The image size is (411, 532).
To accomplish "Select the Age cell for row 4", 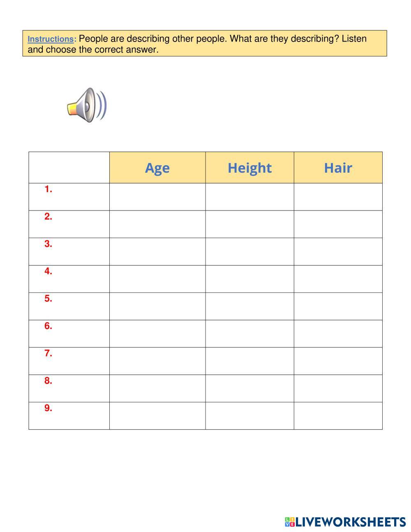I will point(157,279).
